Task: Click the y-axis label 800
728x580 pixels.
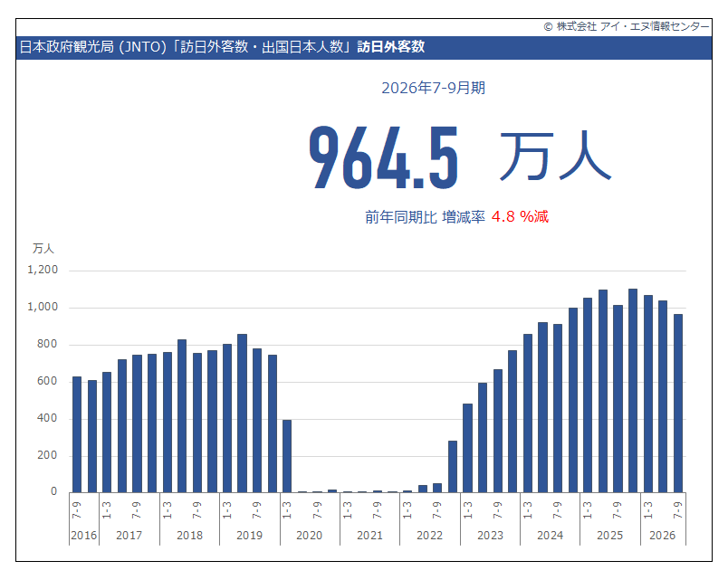Action: click(47, 344)
